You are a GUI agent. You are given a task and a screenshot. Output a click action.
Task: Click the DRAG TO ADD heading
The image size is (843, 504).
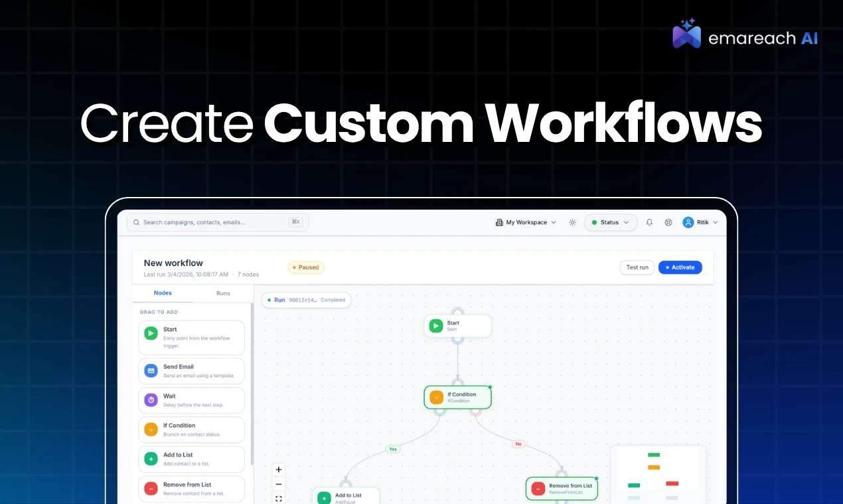tap(159, 312)
